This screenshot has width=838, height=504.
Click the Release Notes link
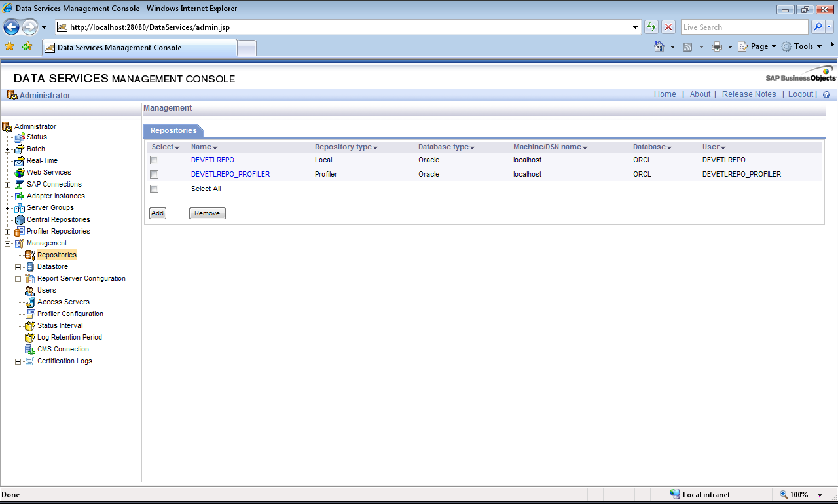point(749,95)
